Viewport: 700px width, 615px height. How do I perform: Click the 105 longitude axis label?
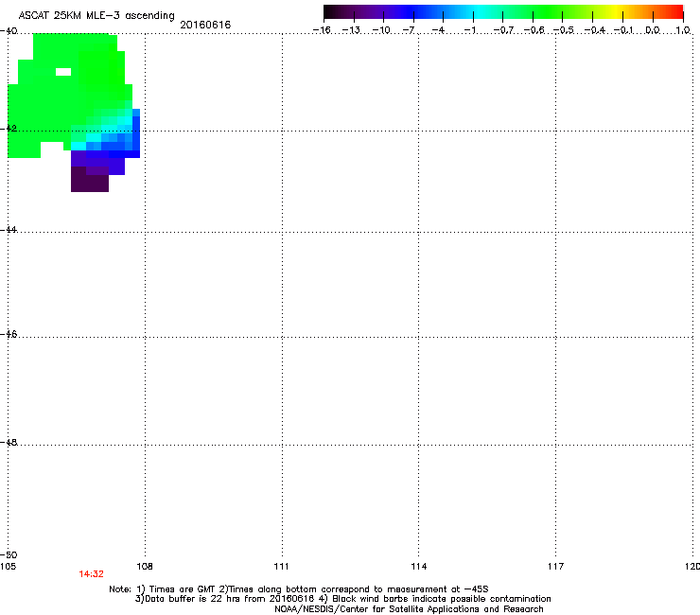8,567
